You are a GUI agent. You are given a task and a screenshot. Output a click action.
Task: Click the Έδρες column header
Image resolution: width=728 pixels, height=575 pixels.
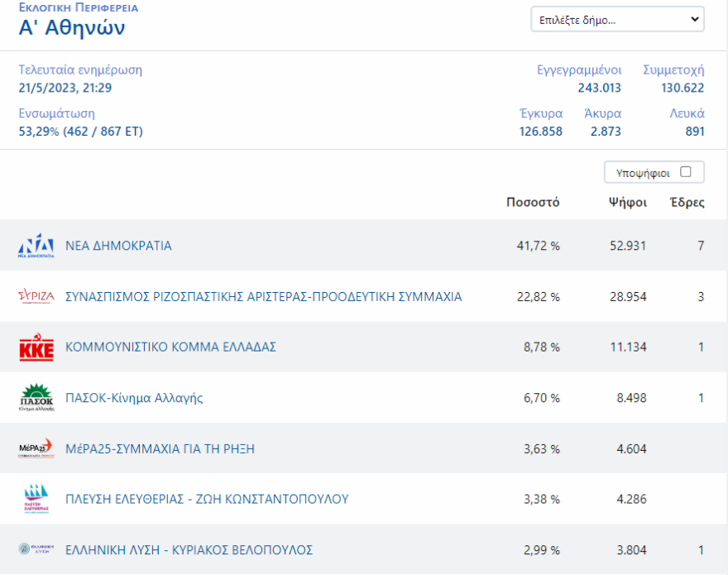pos(687,203)
